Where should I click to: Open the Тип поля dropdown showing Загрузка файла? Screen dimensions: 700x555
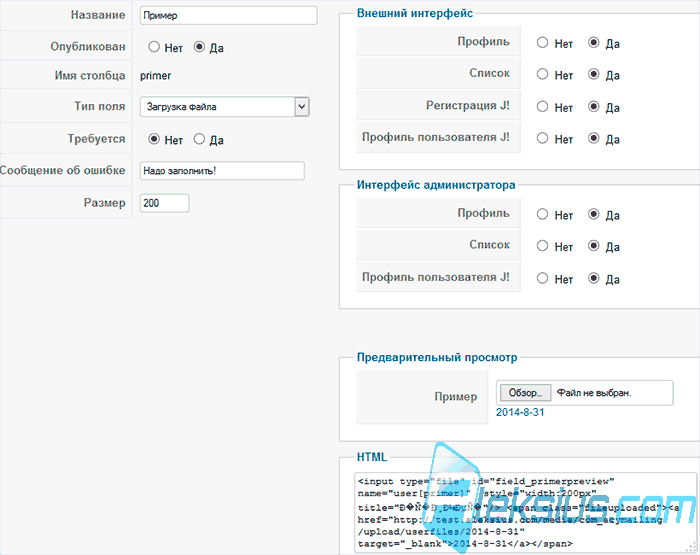coord(225,107)
